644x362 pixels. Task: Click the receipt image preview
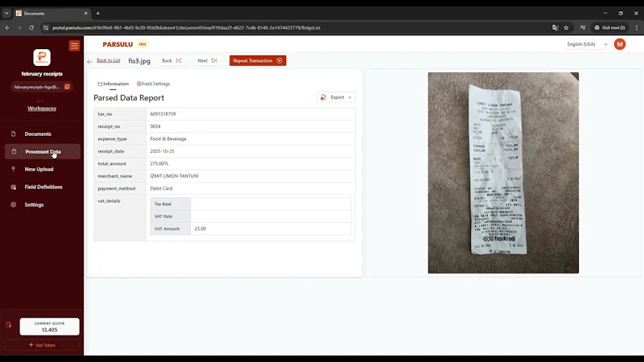point(503,173)
